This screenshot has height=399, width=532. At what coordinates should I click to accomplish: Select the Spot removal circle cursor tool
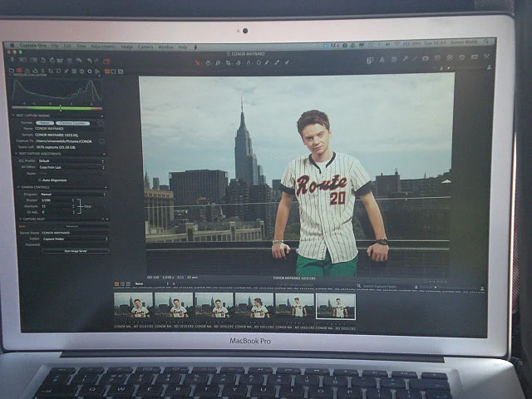(x=259, y=63)
